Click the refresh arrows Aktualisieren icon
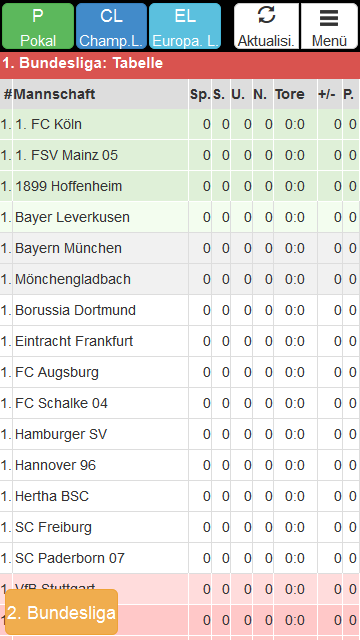 click(267, 16)
